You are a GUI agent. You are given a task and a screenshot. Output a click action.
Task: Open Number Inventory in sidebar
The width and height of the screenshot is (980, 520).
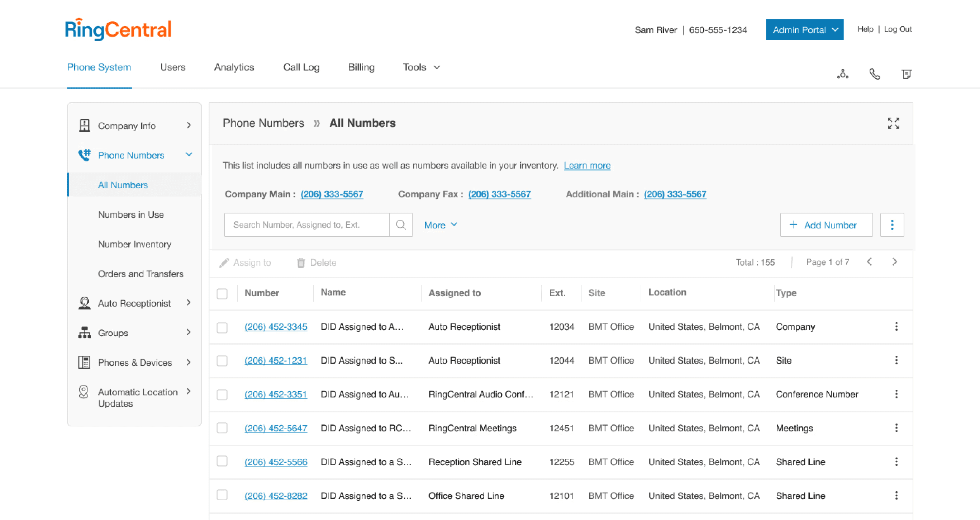click(134, 244)
